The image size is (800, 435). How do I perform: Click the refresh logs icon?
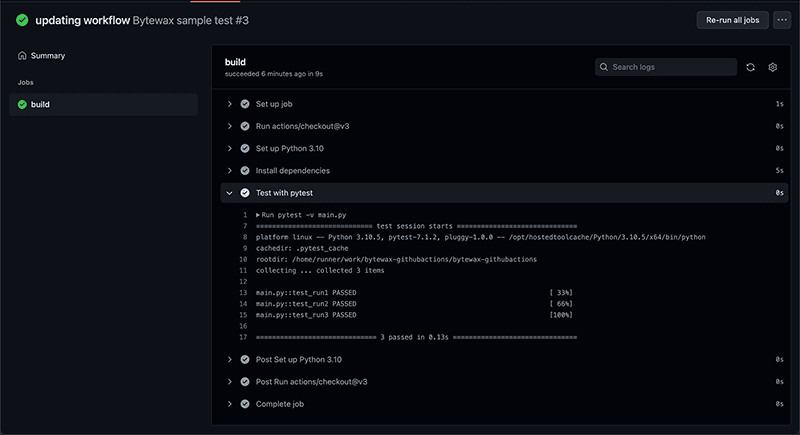coord(750,67)
